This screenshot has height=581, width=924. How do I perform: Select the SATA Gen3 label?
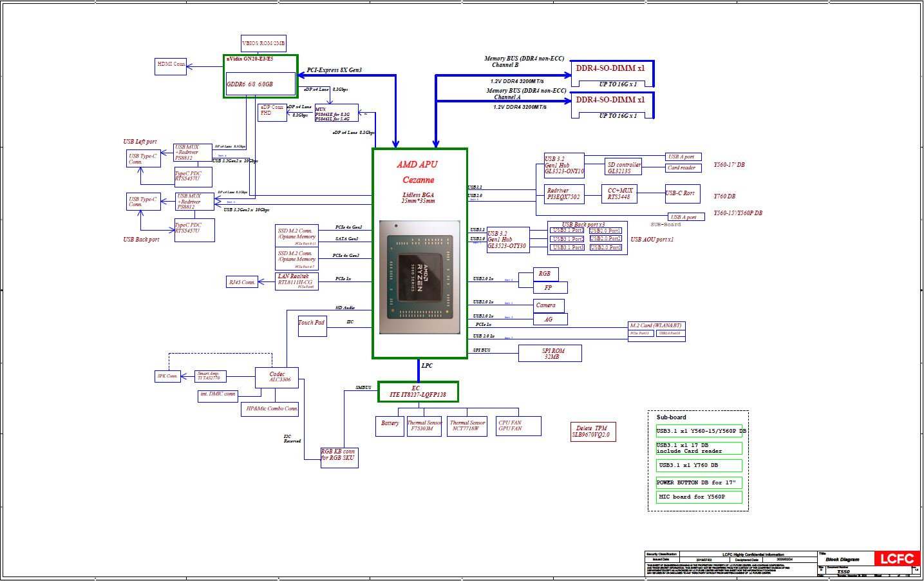[346, 239]
